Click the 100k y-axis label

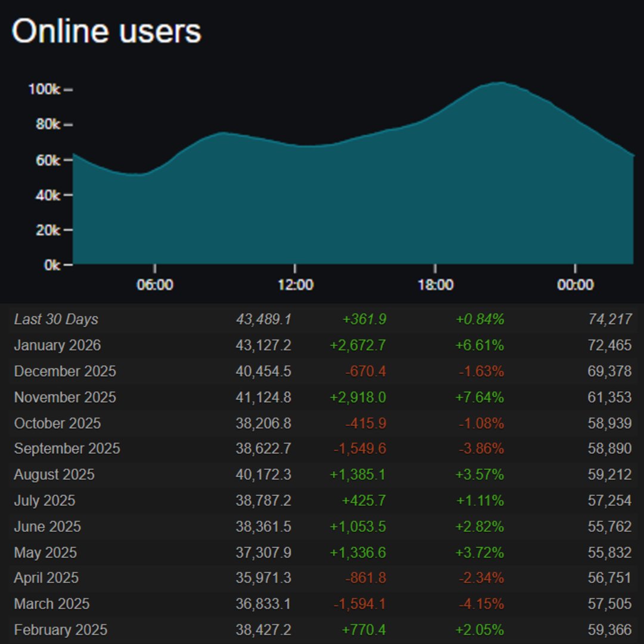click(x=44, y=89)
